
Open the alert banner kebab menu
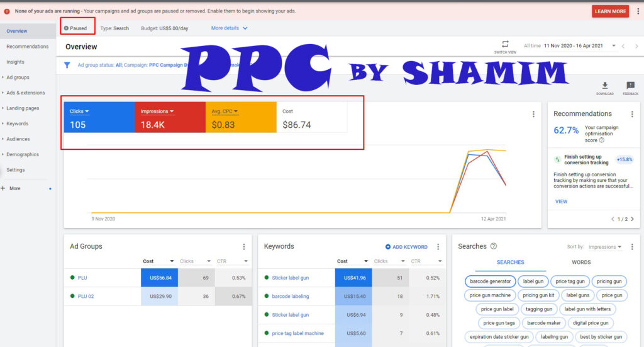pyautogui.click(x=638, y=11)
